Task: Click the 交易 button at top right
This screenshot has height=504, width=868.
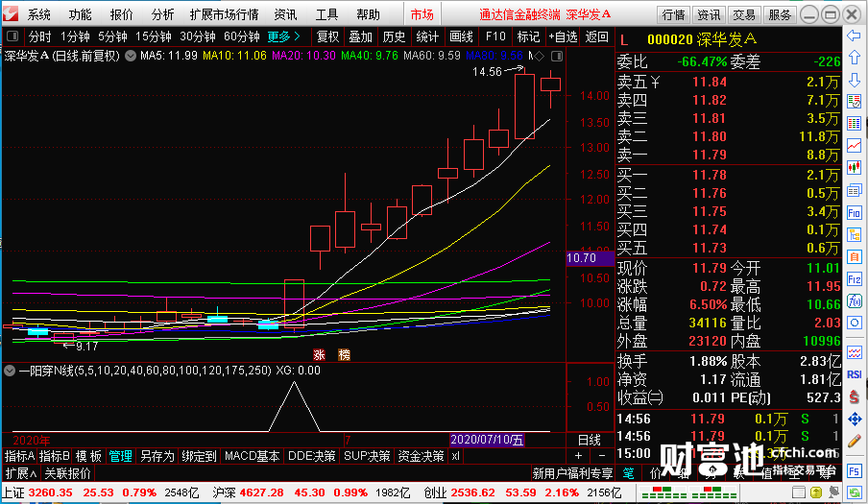Action: coord(744,14)
